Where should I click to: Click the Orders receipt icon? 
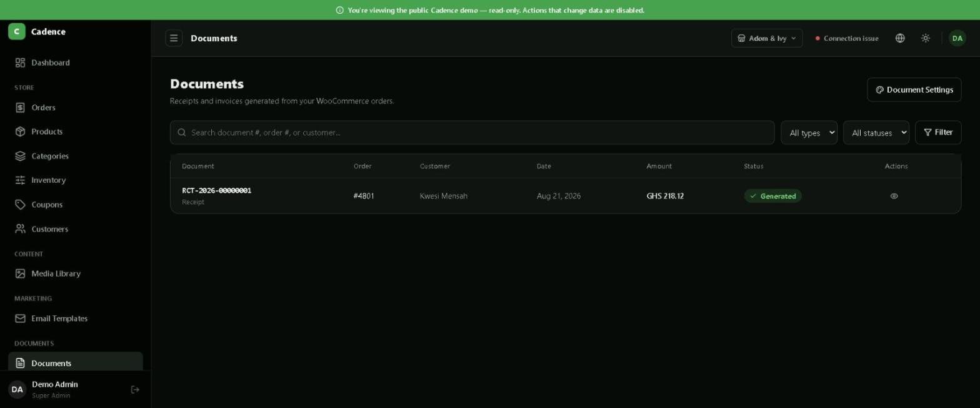[20, 108]
